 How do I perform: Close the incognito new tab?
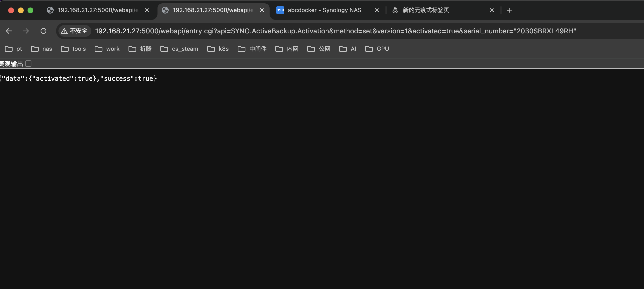click(x=492, y=10)
